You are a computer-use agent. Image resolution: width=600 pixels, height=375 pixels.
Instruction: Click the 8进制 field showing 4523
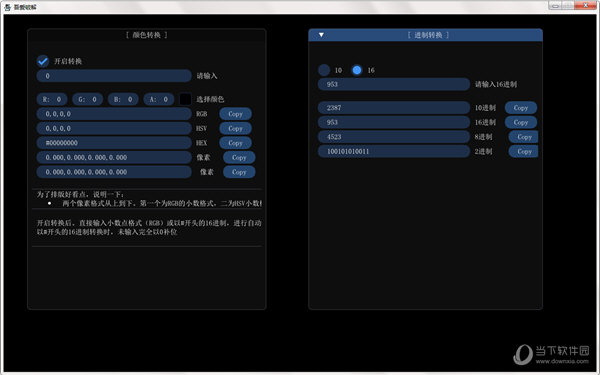(x=394, y=137)
